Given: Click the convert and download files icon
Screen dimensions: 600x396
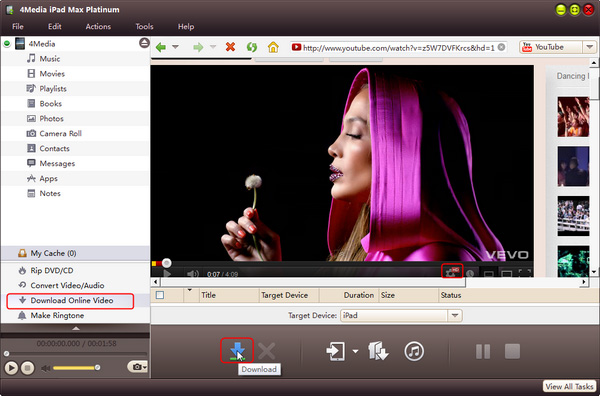Looking at the screenshot, I should (378, 351).
